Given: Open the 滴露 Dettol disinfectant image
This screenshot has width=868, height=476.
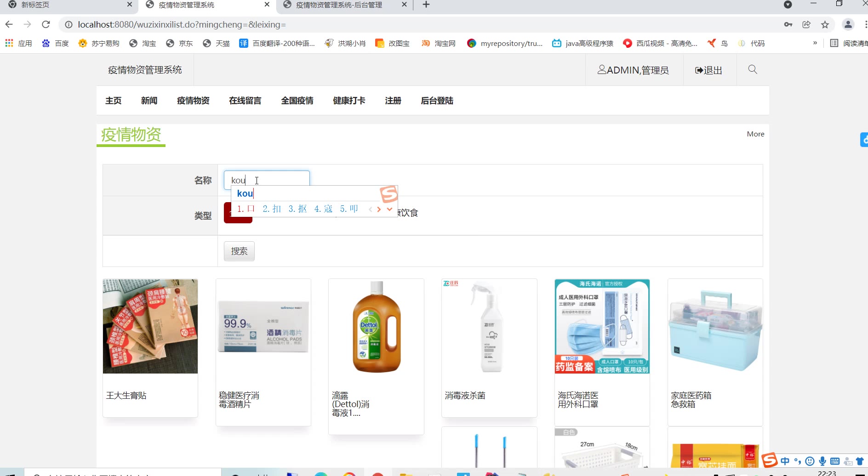Looking at the screenshot, I should [377, 326].
